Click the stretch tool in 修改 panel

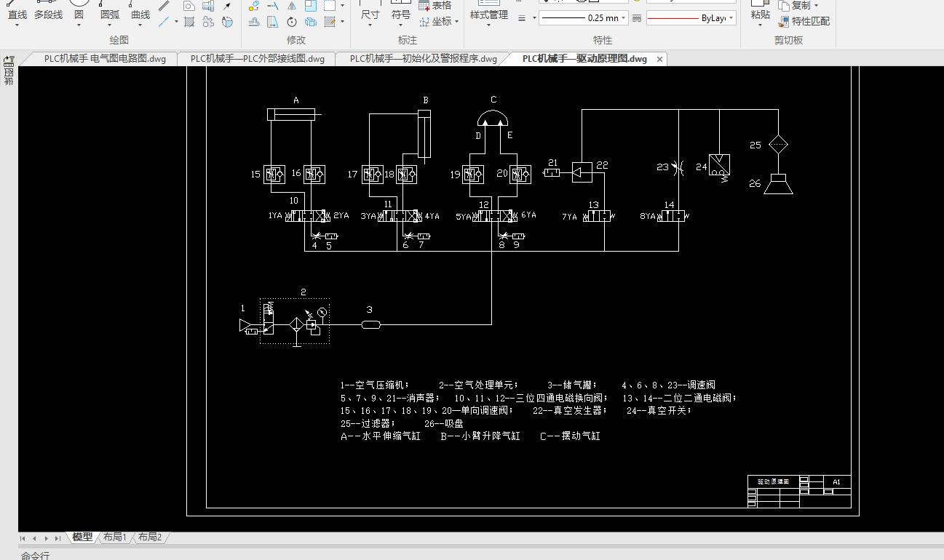[273, 22]
